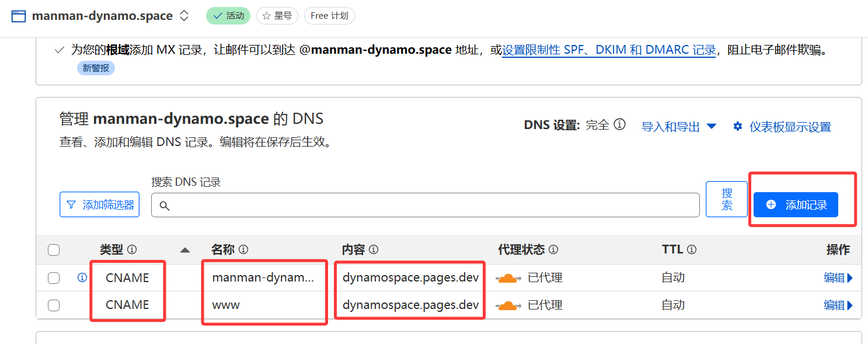Click the magnifier icon in search box
Image resolution: width=868 pixels, height=344 pixels.
[x=165, y=206]
